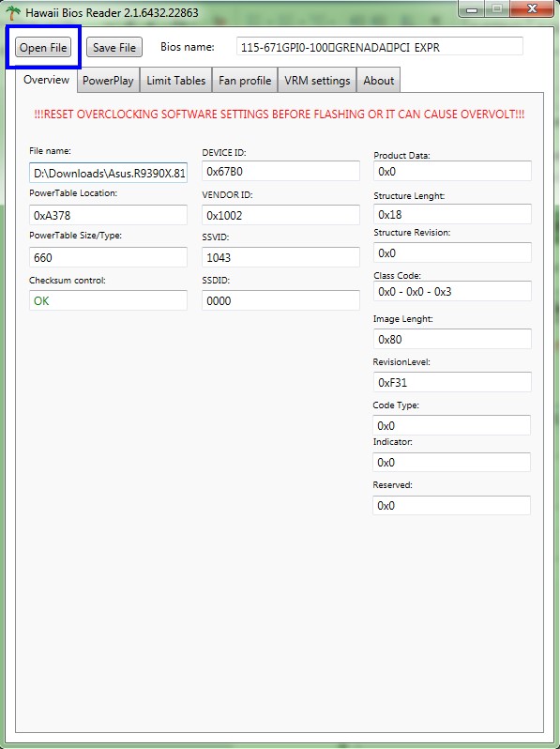Click the palm tree app icon
The height and width of the screenshot is (749, 560).
tap(13, 13)
